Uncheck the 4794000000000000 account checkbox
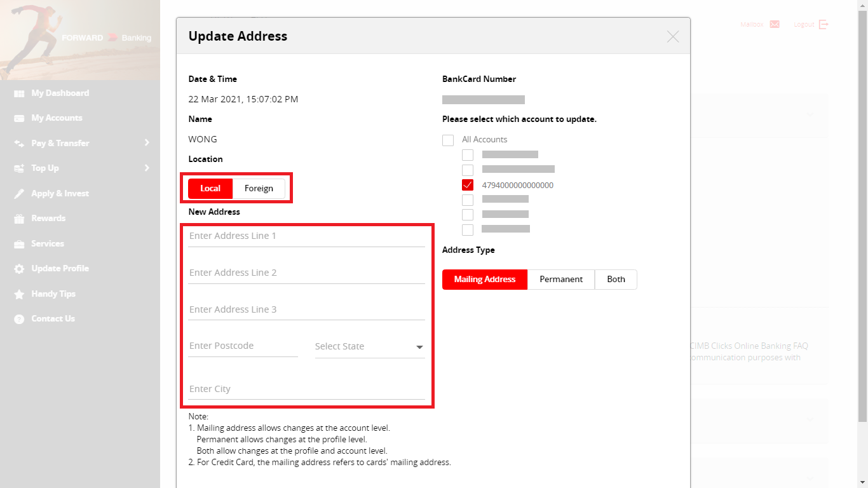This screenshot has height=488, width=868. pos(468,186)
